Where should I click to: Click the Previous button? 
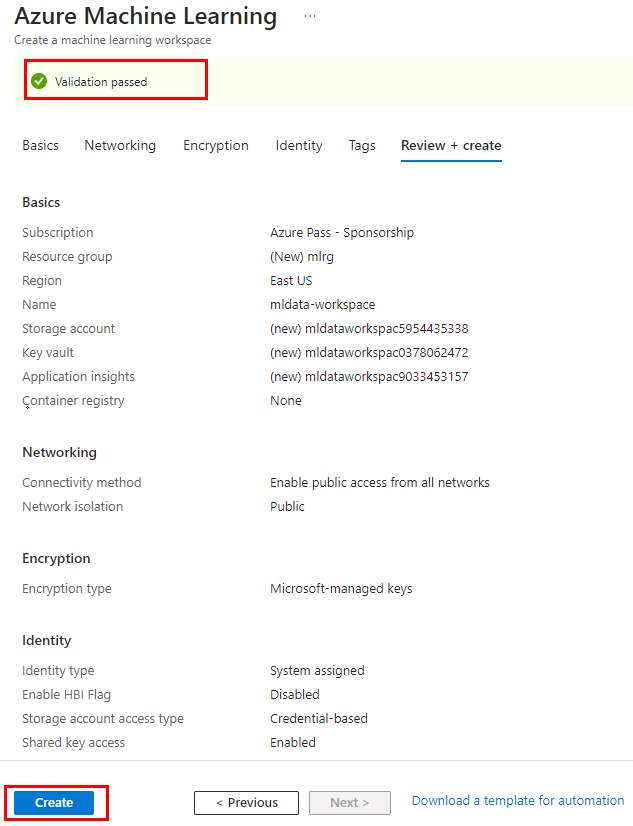246,802
